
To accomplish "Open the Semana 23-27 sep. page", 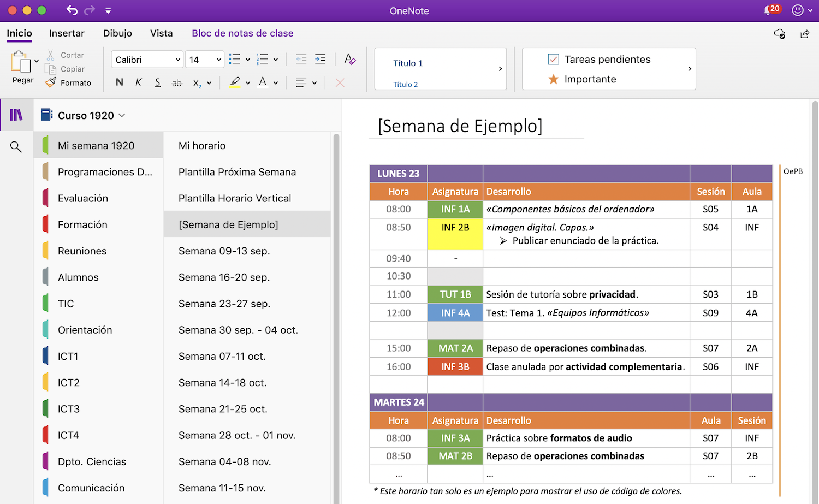I will pyautogui.click(x=247, y=304).
